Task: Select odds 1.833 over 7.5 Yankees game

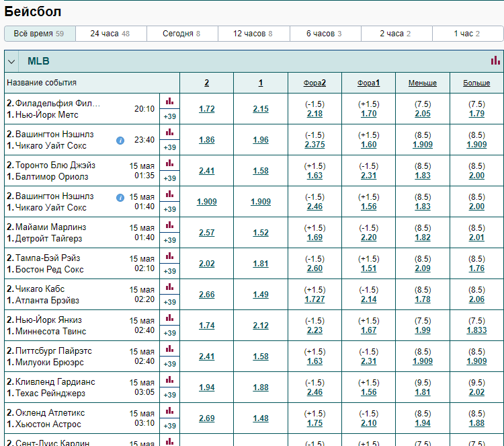Action: pyautogui.click(x=476, y=330)
